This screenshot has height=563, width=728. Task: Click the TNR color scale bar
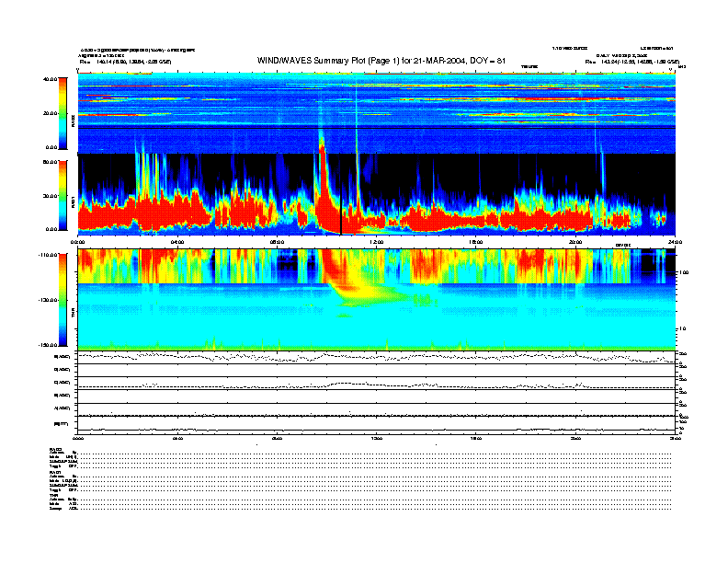click(x=63, y=299)
